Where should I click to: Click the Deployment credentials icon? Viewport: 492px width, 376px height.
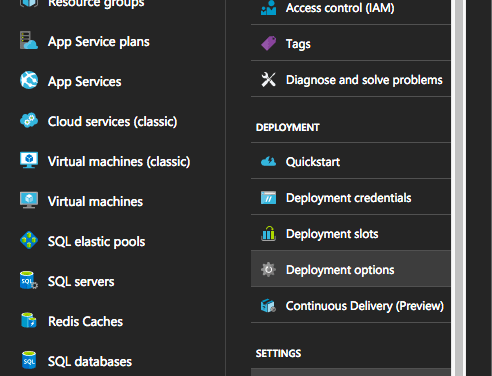click(x=268, y=198)
